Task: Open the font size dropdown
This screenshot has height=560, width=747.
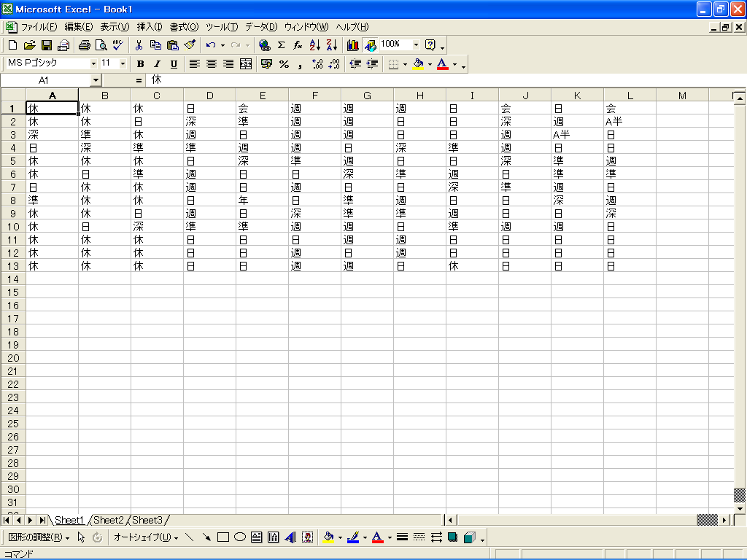Action: [123, 63]
